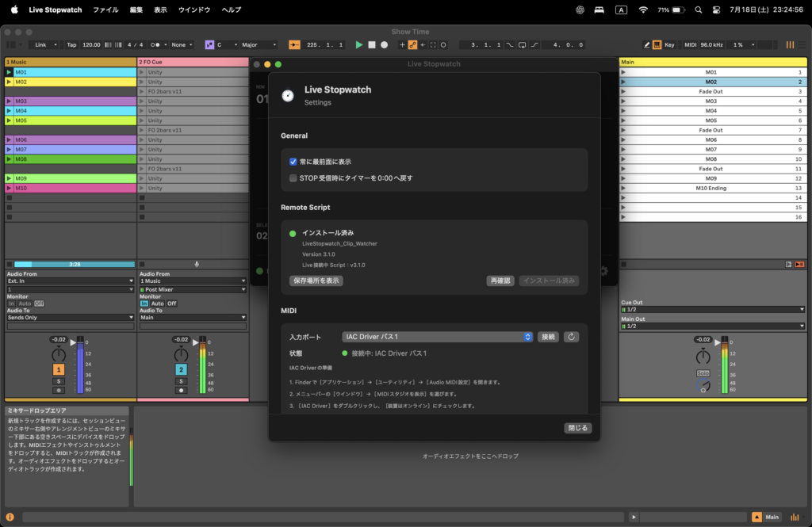The width and height of the screenshot is (812, 527).
Task: Toggle track 2 activator button
Action: pyautogui.click(x=181, y=369)
